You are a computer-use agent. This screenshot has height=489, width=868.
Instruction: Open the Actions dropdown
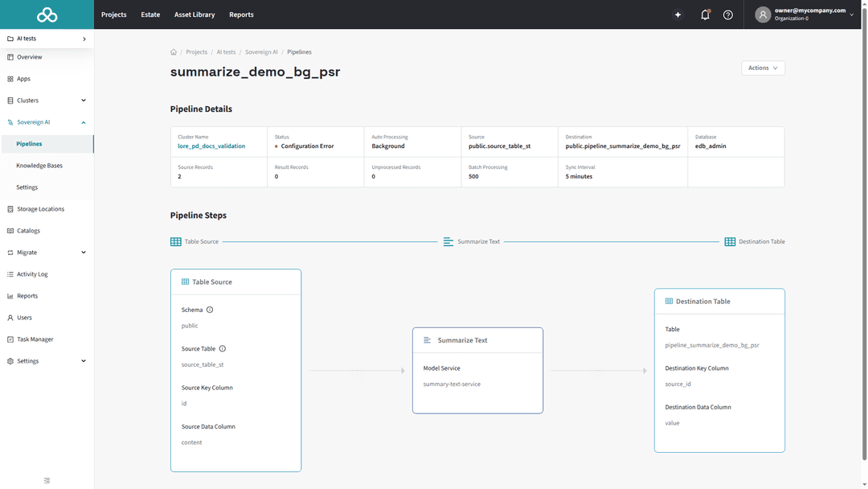(x=763, y=68)
